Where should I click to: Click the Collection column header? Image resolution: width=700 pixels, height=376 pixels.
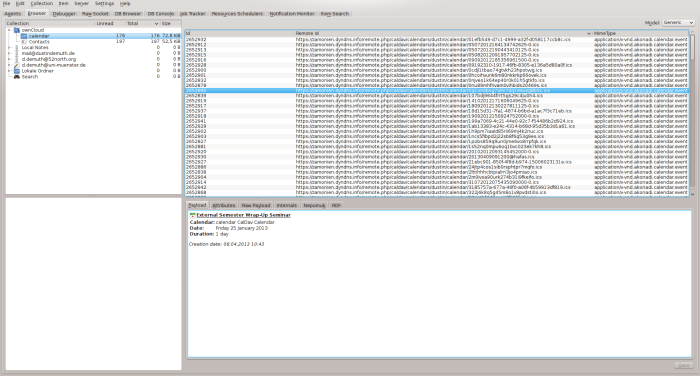coord(50,24)
